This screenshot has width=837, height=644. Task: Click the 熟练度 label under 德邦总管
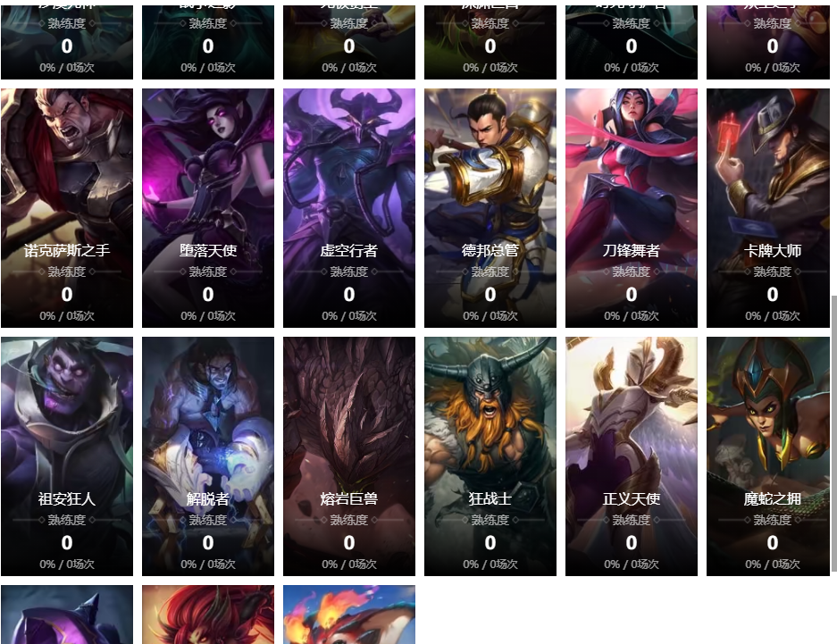[x=490, y=272]
